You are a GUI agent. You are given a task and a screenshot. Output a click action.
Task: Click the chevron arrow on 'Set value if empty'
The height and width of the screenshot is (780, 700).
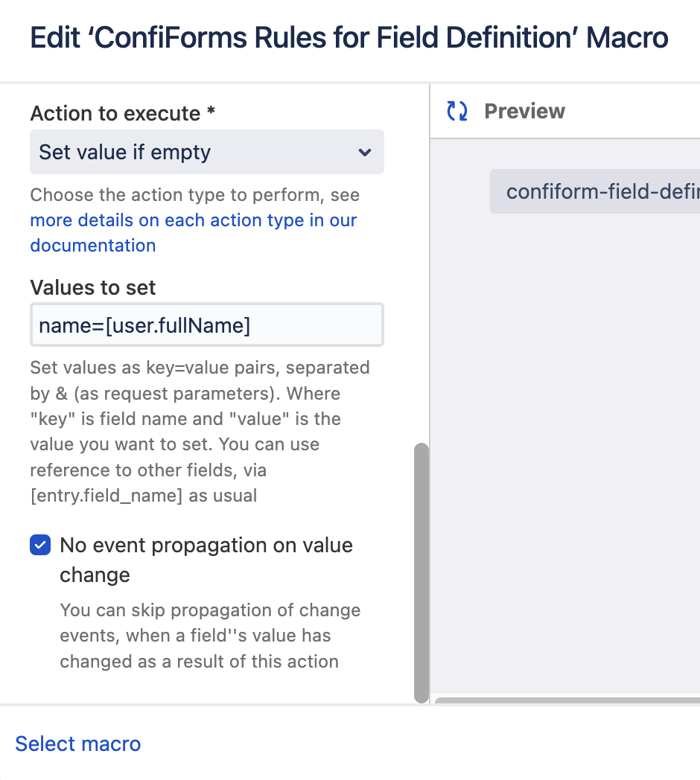click(364, 153)
